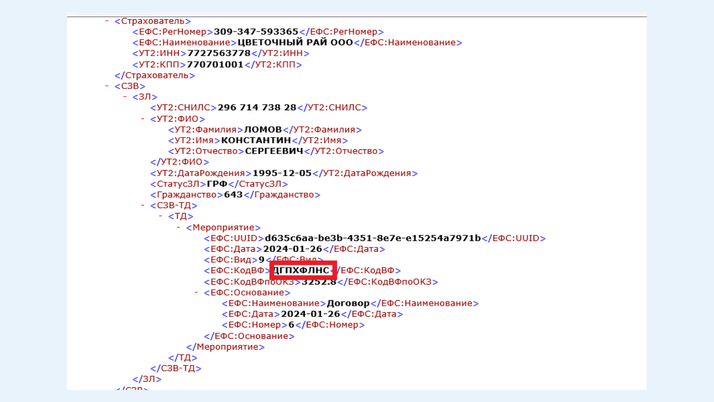This screenshot has width=714, height=402.
Task: Collapse the СЗВ node
Action: pos(107,86)
